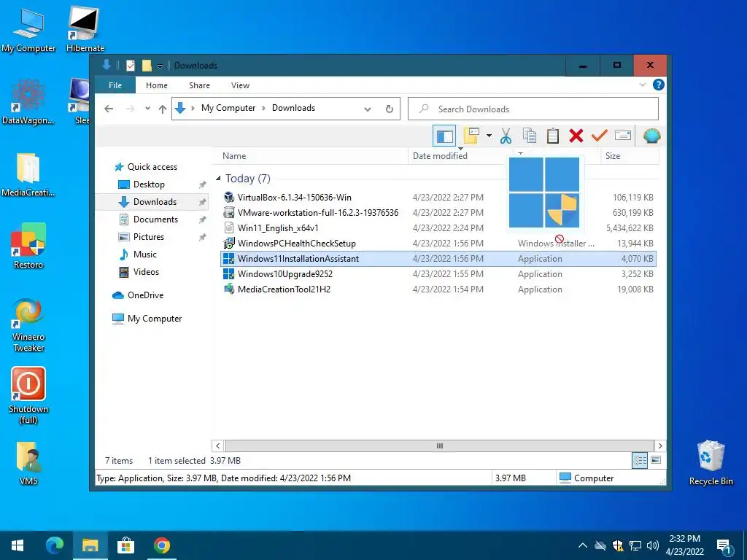Click the Paste clipboard icon
Viewport: 747px width, 560px height.
click(553, 136)
